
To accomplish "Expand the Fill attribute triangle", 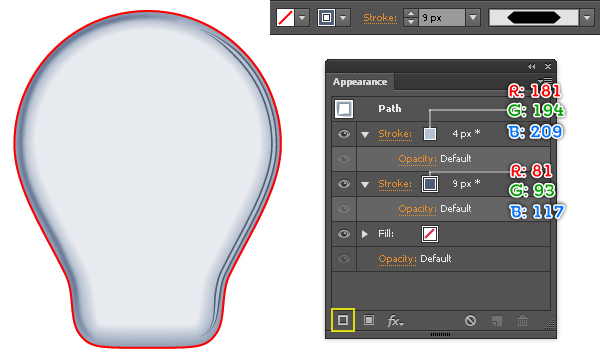I will pos(365,234).
